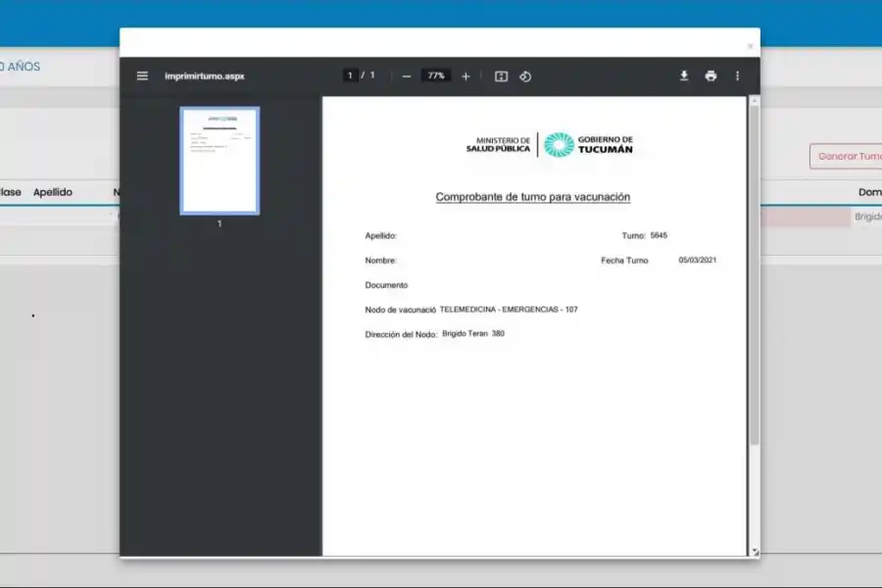Zoom out of the document
Screen dimensions: 882x588
[406, 75]
